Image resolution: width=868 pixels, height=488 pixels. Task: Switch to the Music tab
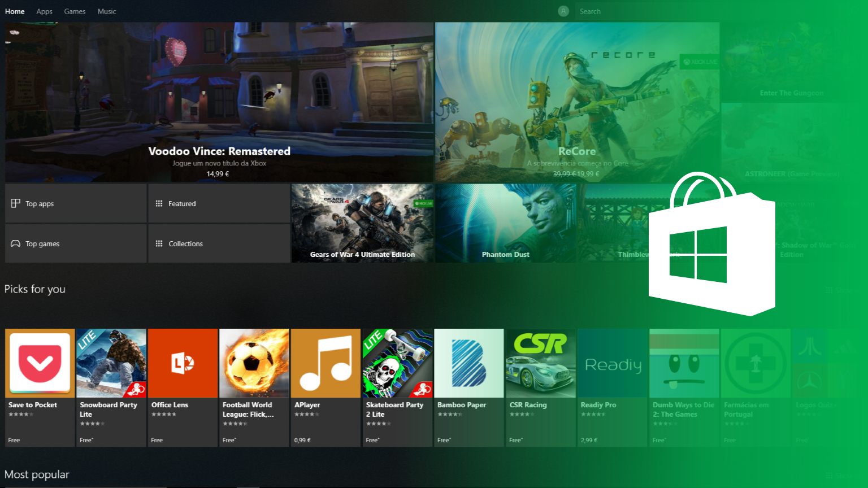pos(107,11)
